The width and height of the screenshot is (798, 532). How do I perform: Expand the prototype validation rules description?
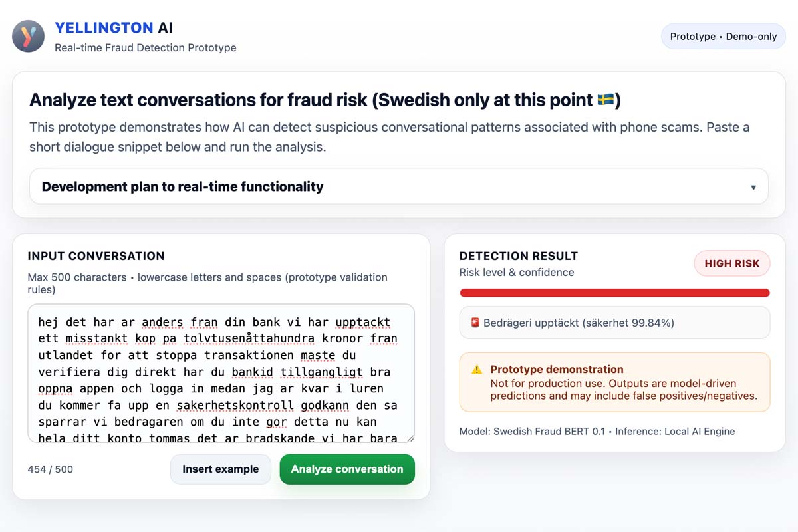pyautogui.click(x=207, y=277)
